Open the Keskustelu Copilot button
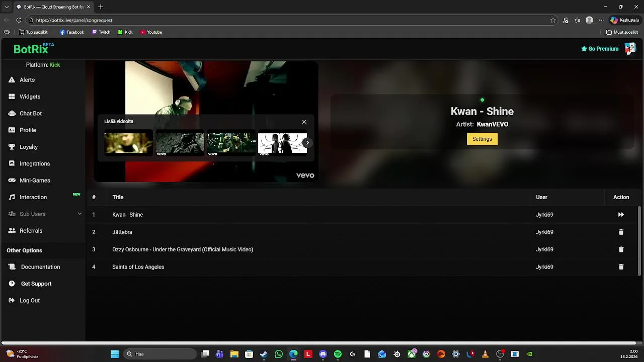 [624, 20]
